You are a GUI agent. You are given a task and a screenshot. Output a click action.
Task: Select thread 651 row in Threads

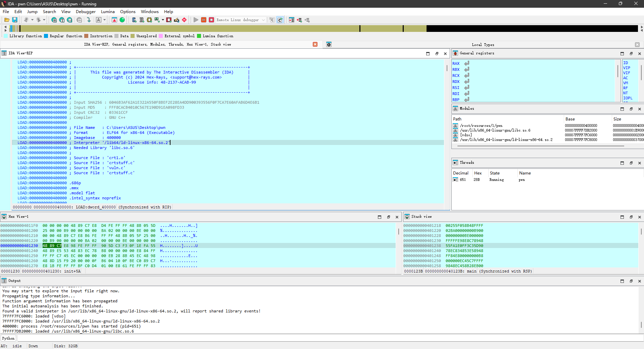(x=548, y=180)
